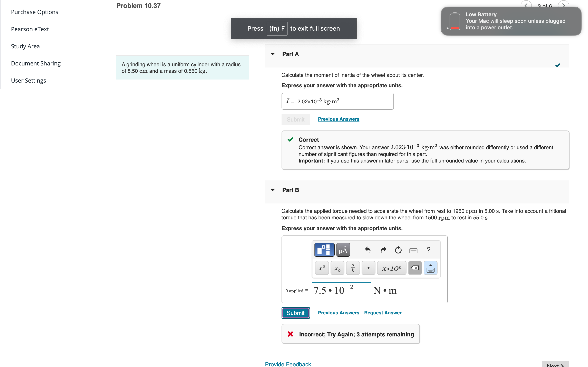Collapse the Part A section
Viewport: 588px width, 367px height.
click(273, 54)
